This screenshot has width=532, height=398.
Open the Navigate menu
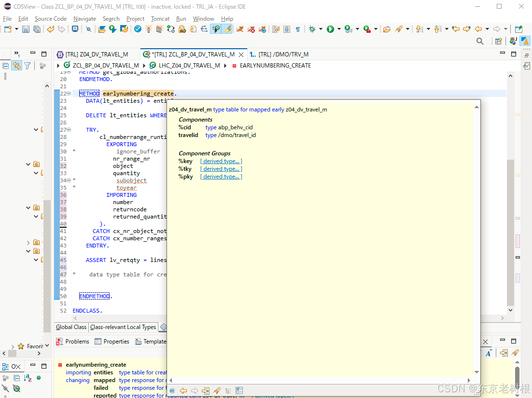[x=84, y=19]
